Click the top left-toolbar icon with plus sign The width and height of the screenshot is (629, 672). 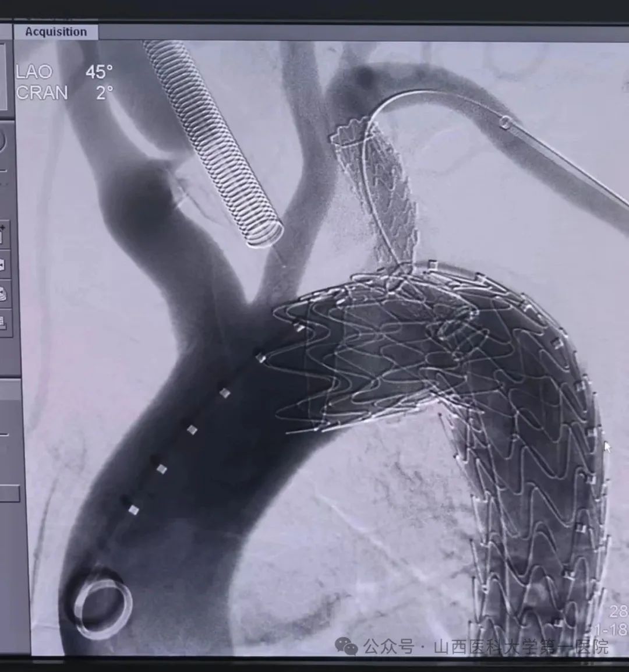(x=3, y=234)
